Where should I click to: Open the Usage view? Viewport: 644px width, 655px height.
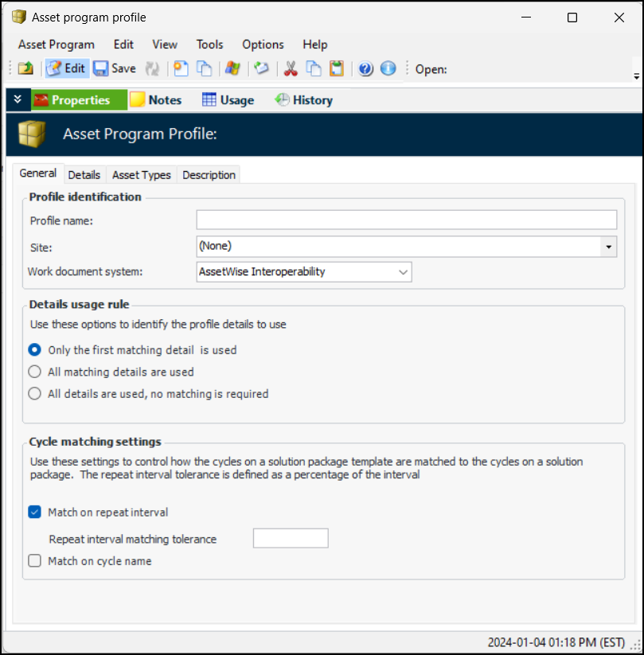[x=228, y=99]
